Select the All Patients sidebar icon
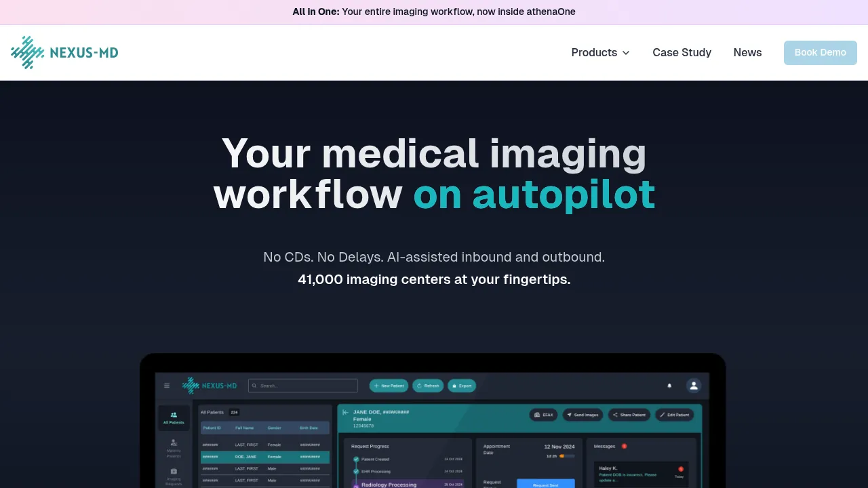This screenshot has width=868, height=488. click(x=174, y=418)
